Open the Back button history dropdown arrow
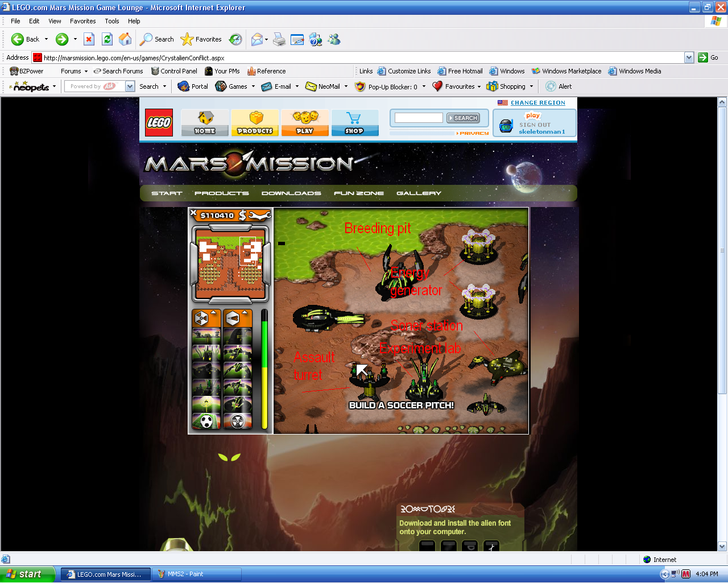728x583 pixels. pyautogui.click(x=46, y=39)
